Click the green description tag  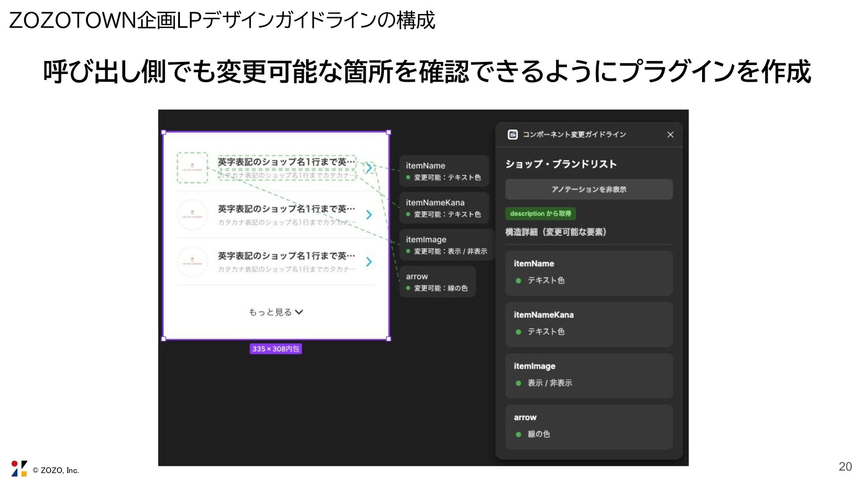click(540, 214)
